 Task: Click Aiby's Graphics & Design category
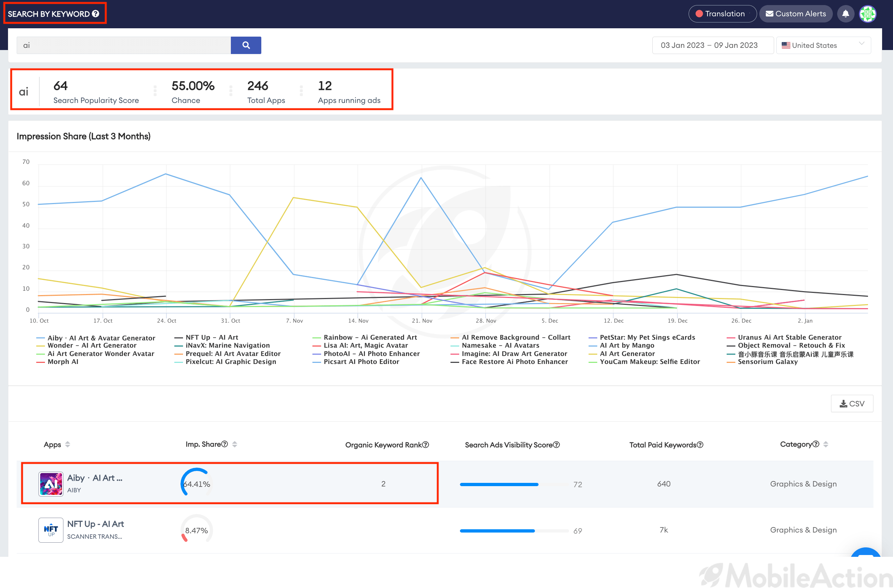[803, 484]
